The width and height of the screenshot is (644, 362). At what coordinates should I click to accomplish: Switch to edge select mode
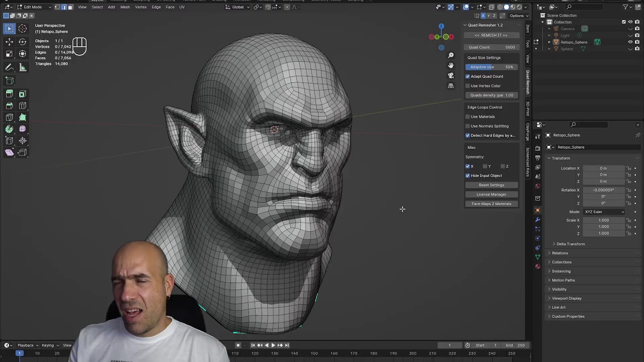coord(63,7)
